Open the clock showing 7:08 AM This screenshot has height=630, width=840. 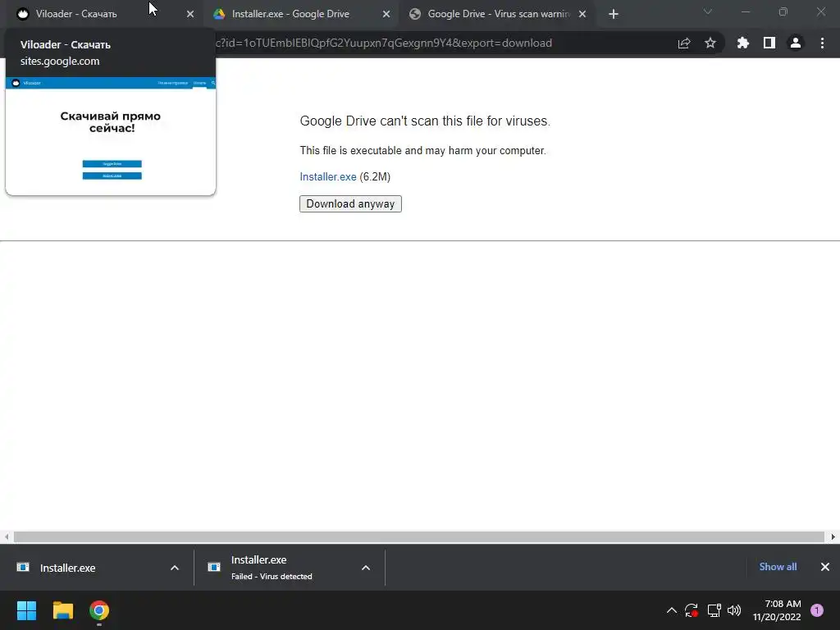(777, 610)
